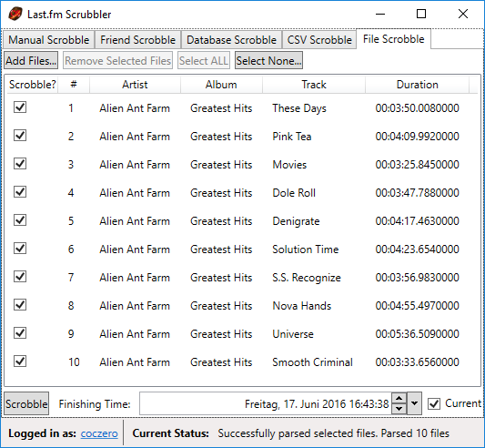
Task: Minimize the Last.fm Scrubbler window
Action: pos(380,14)
